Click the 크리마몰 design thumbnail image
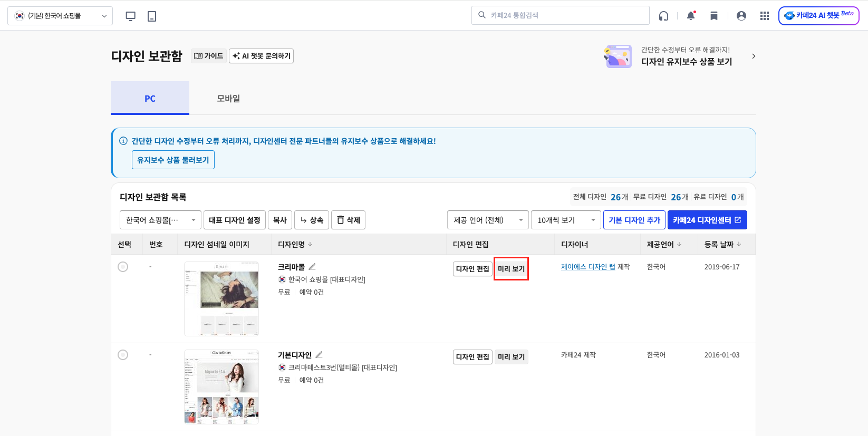Image resolution: width=868 pixels, height=436 pixels. (x=221, y=298)
